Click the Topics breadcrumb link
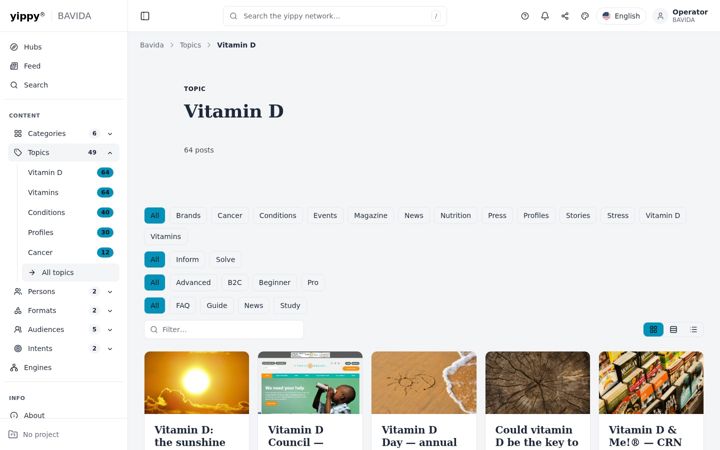 [x=190, y=45]
